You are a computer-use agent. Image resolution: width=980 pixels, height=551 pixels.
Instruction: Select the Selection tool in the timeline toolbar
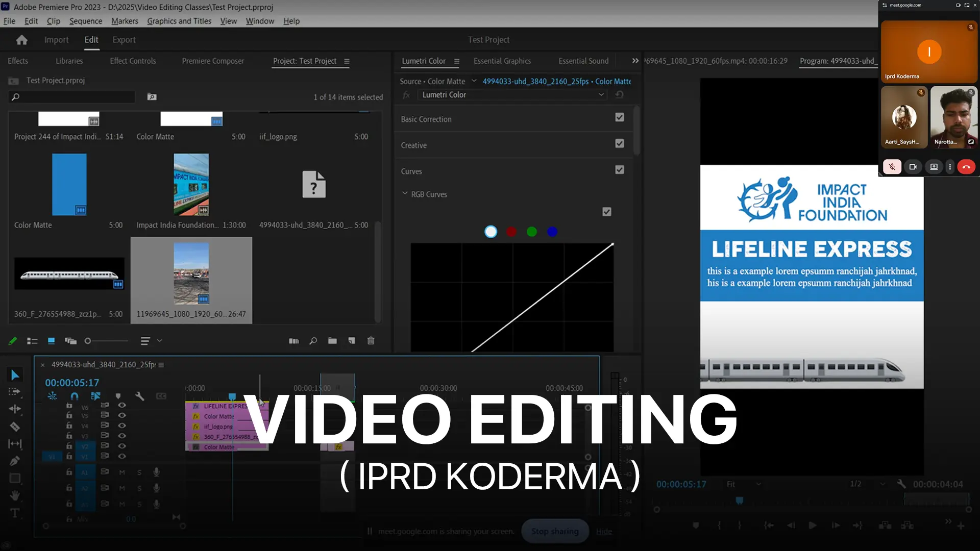15,375
